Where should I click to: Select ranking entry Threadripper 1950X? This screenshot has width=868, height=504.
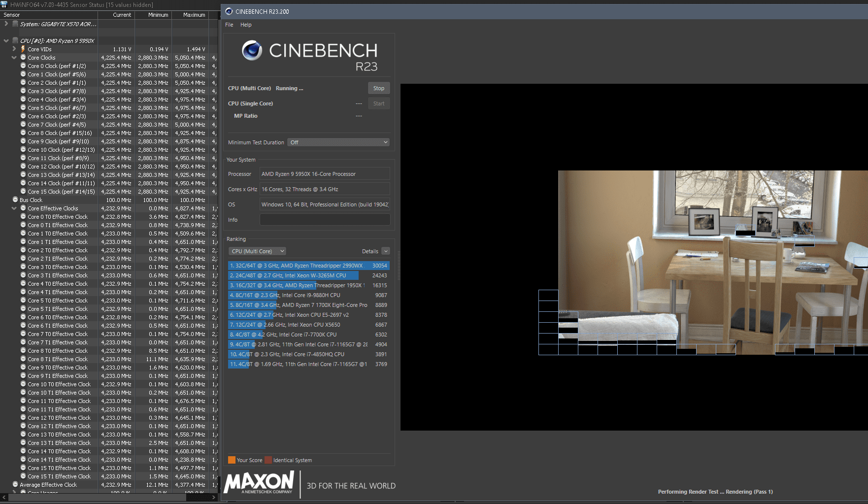(309, 285)
